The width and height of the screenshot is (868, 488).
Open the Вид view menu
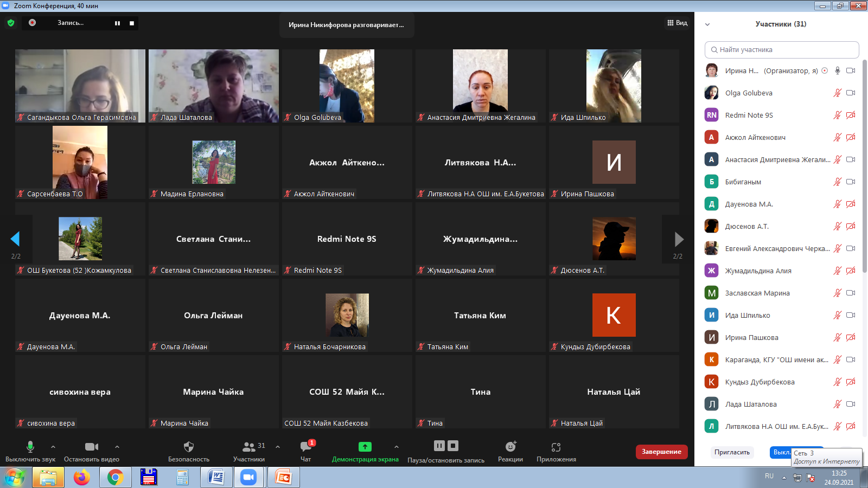pyautogui.click(x=678, y=23)
